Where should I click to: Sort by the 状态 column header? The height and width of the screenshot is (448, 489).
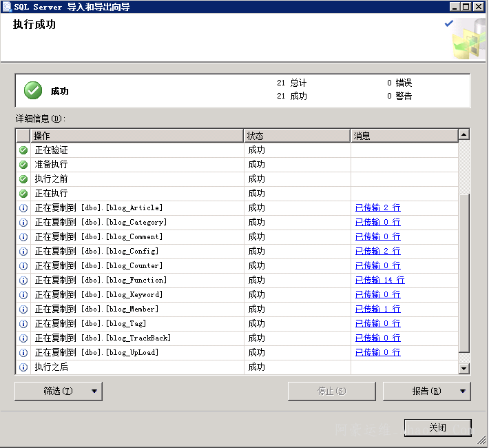pos(297,136)
